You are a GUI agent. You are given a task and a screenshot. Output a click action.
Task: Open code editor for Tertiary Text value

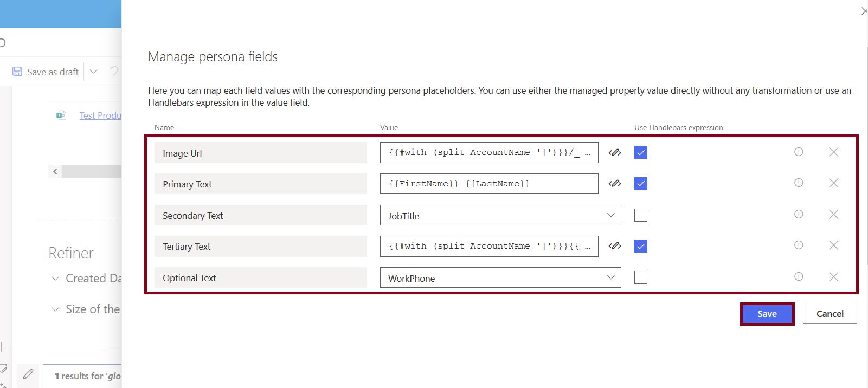coord(614,246)
